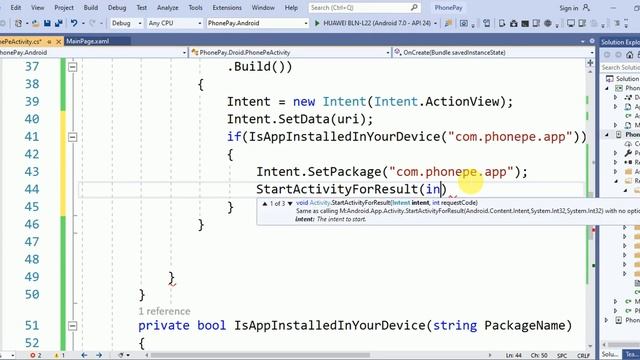Click the Solution Explorer home icon
This screenshot has height=360, width=640.
(629, 55)
